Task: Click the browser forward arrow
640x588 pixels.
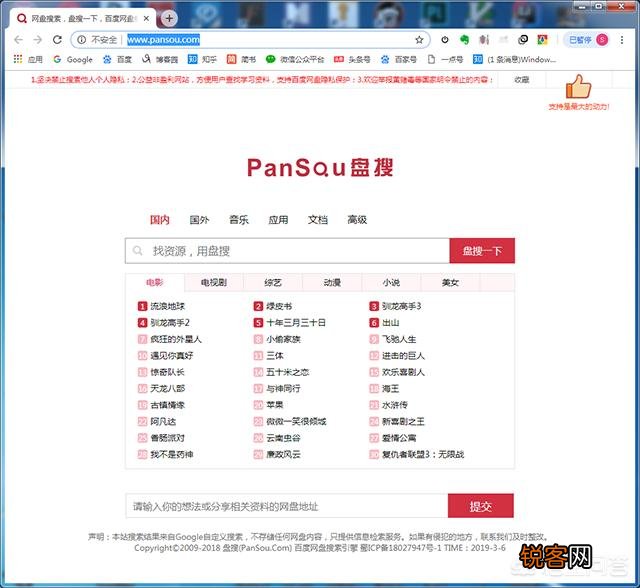Action: click(x=38, y=40)
